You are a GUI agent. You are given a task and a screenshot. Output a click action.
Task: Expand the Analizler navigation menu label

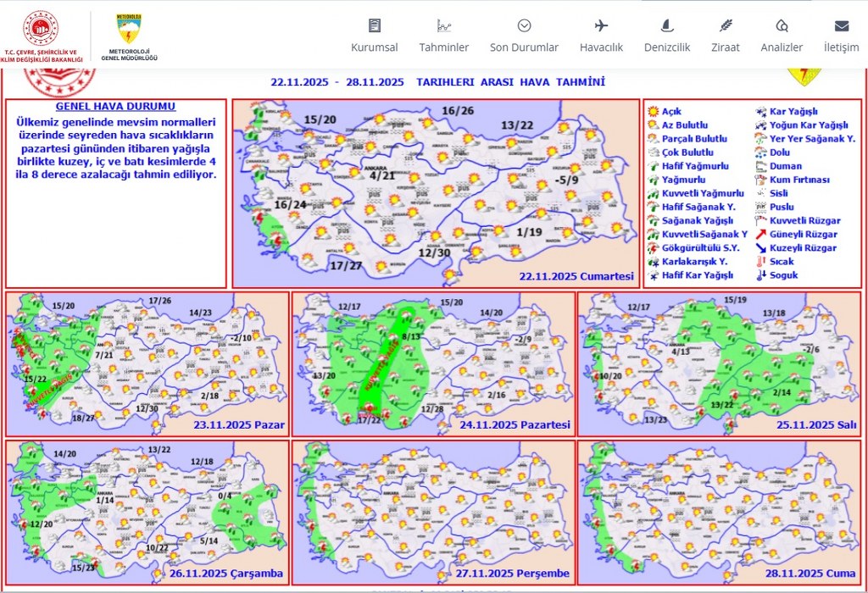[782, 47]
